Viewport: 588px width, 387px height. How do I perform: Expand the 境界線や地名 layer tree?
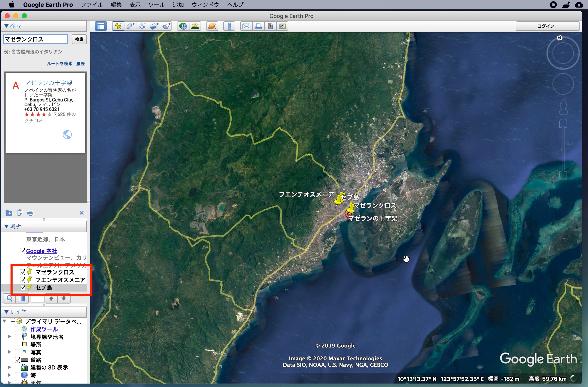click(9, 336)
